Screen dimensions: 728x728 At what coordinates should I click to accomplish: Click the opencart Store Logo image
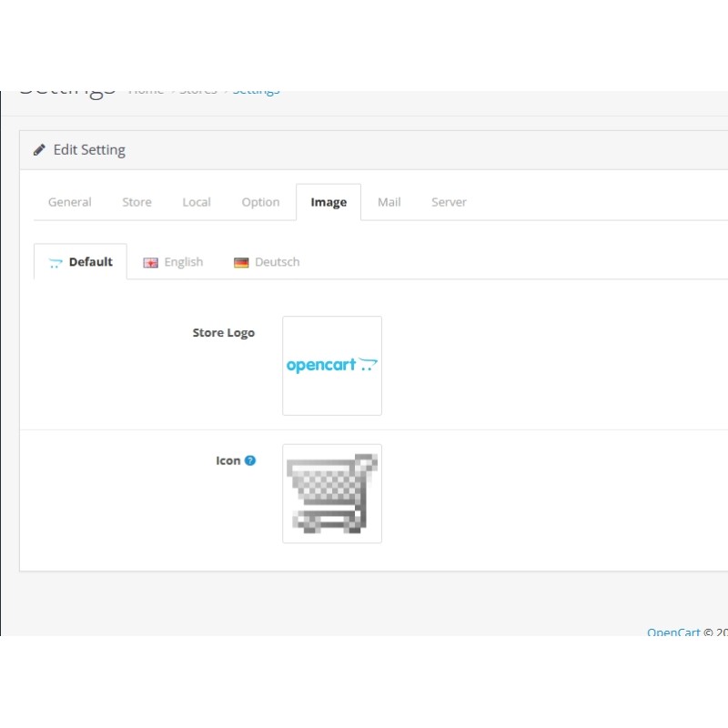[332, 366]
